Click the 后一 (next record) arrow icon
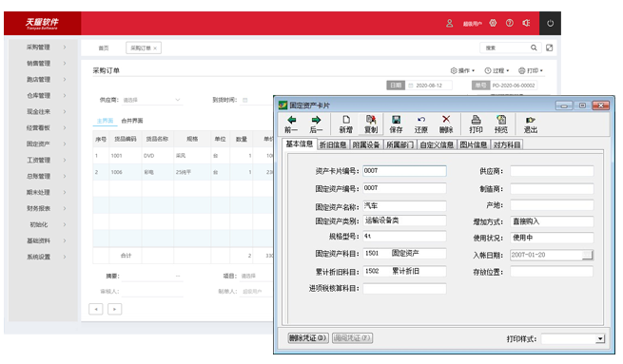 316,120
